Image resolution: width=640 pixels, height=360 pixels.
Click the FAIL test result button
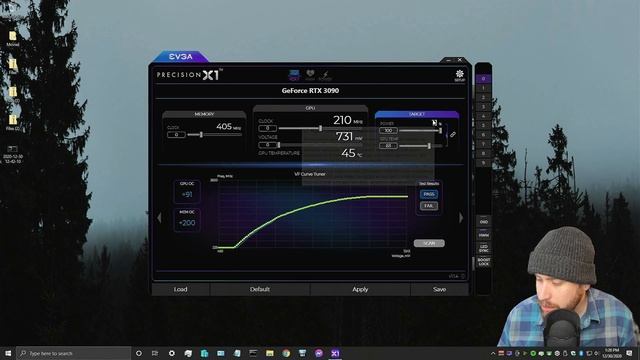(x=429, y=206)
